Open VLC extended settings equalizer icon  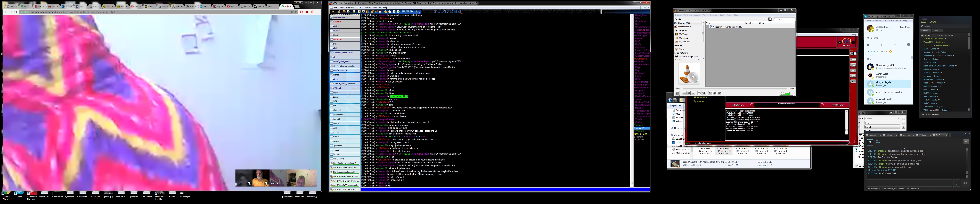tap(704, 93)
